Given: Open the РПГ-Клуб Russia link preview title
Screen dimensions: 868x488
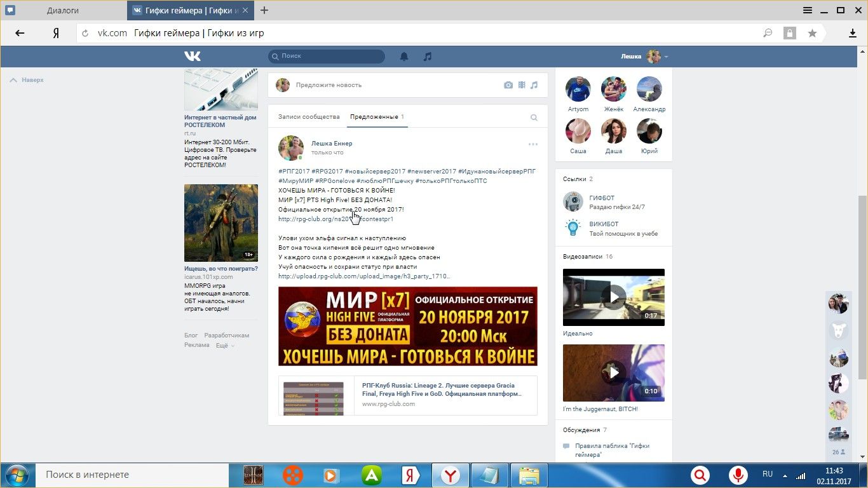Looking at the screenshot, I should 442,390.
